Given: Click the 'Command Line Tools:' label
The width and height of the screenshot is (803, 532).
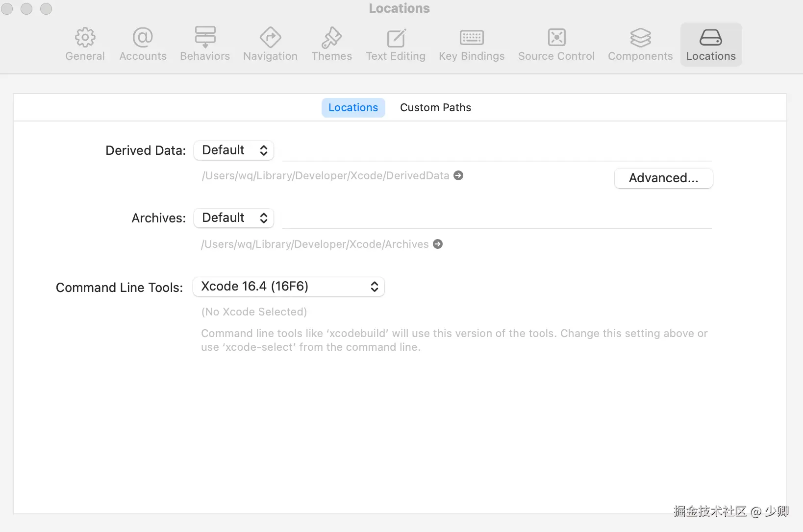Looking at the screenshot, I should (119, 288).
